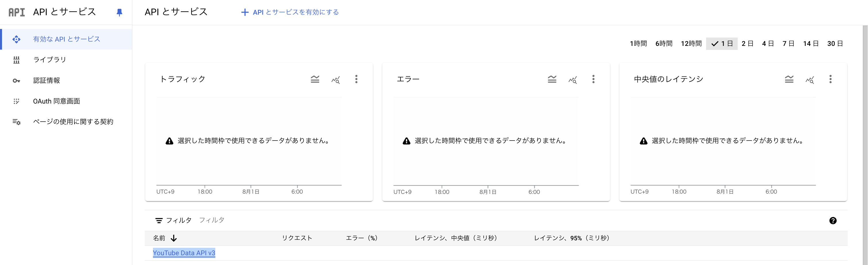This screenshot has height=265, width=868.
Task: Click the API とサービス page title
Action: point(176,12)
